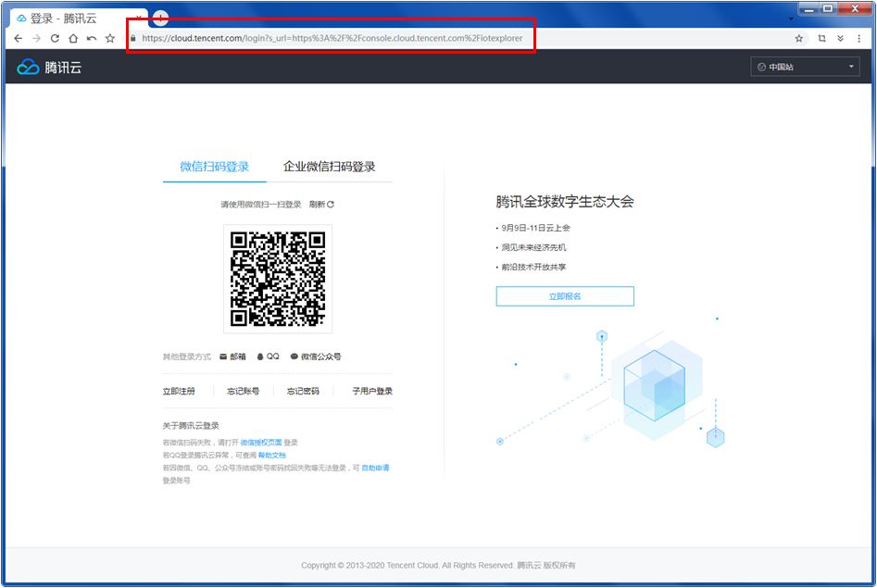Switch to 企业微信扫码登录 tab
The width and height of the screenshot is (877, 588).
tap(330, 166)
